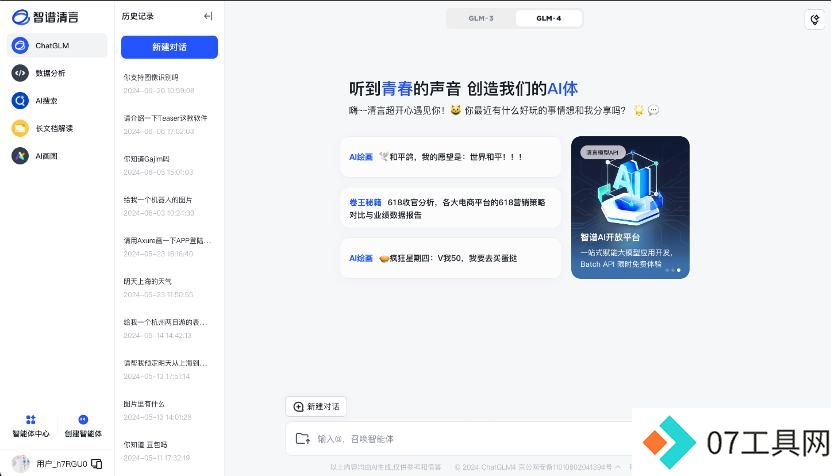Image resolution: width=832 pixels, height=476 pixels.
Task: Open 长文档解读 document reader
Action: (x=57, y=128)
